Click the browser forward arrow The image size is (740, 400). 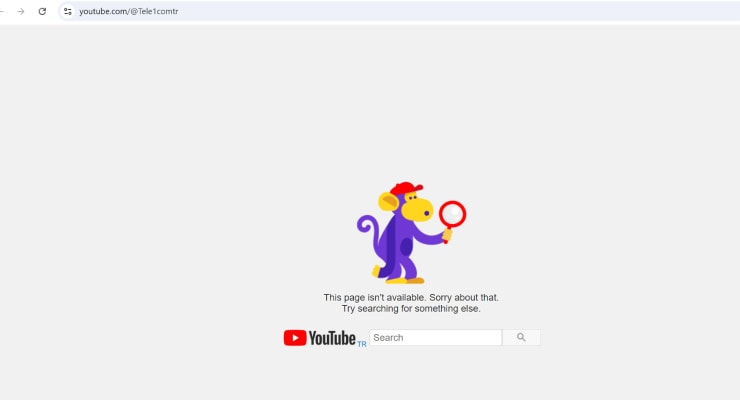tap(20, 11)
